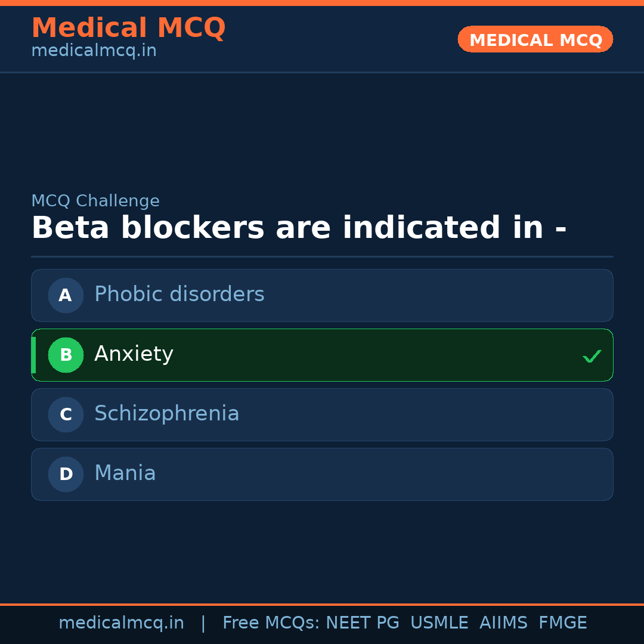Click the MCQ Challenge label
The image size is (644, 644).
pyautogui.click(x=95, y=201)
